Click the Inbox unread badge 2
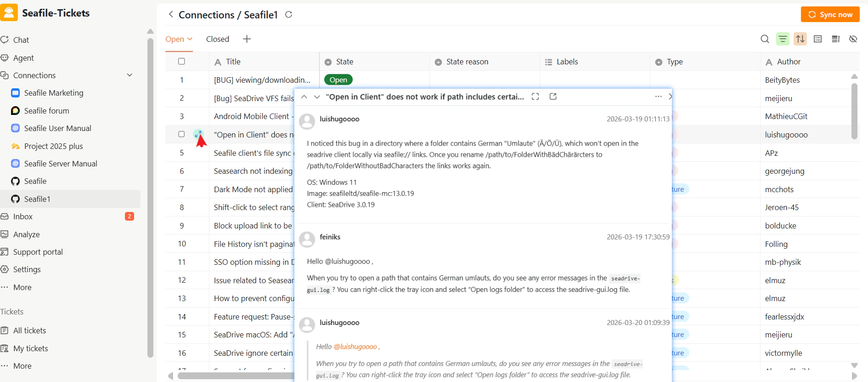The image size is (868, 382). point(130,217)
